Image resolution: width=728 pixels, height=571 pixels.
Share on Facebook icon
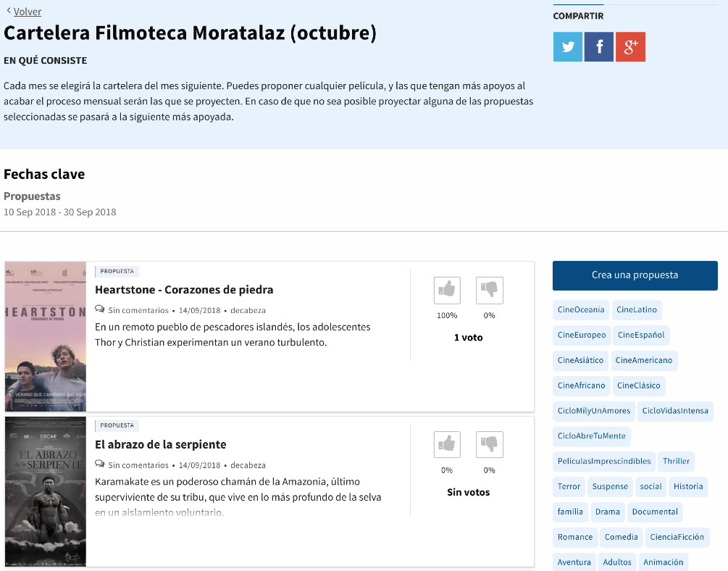pos(599,47)
